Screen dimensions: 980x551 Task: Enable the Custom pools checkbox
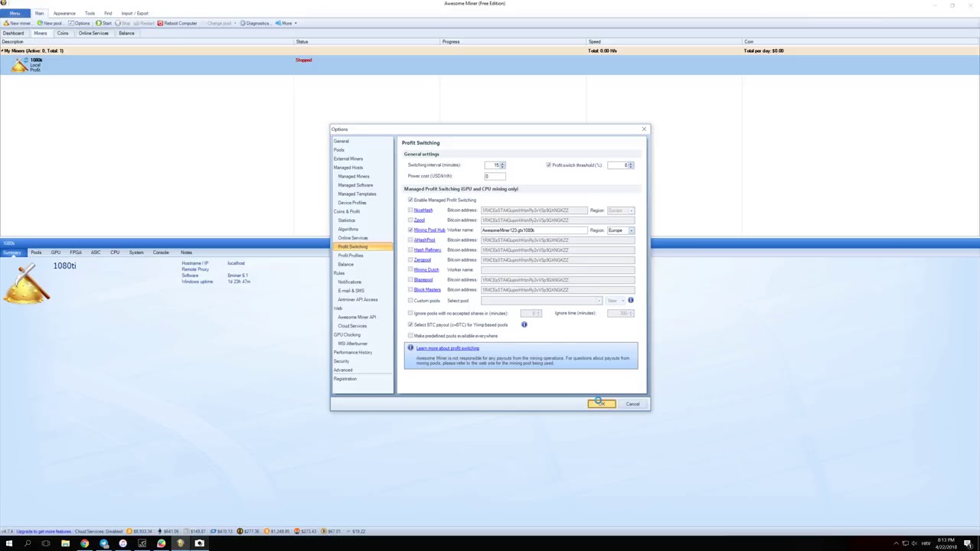pyautogui.click(x=410, y=301)
